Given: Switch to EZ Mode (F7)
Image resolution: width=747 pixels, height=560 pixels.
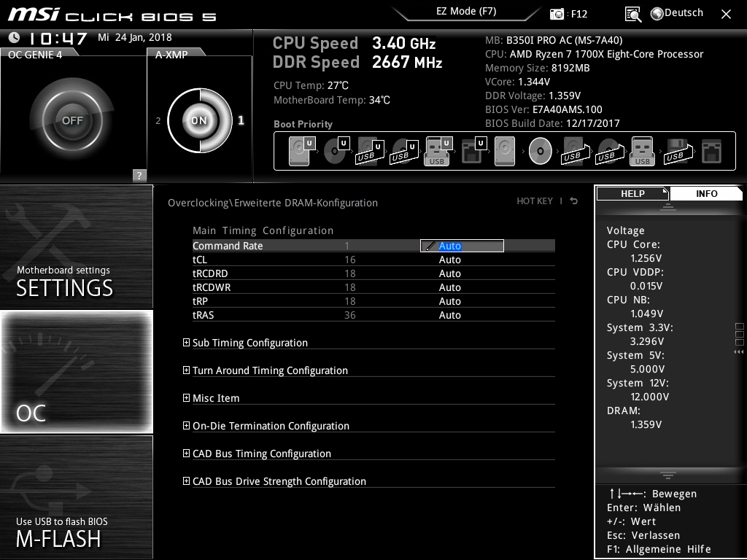Looking at the screenshot, I should (x=466, y=12).
